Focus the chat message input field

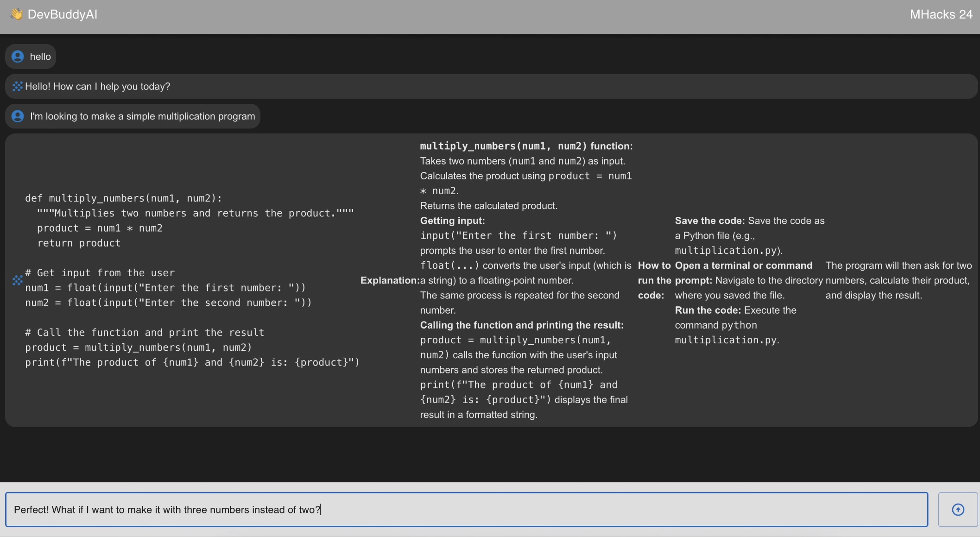tap(466, 510)
